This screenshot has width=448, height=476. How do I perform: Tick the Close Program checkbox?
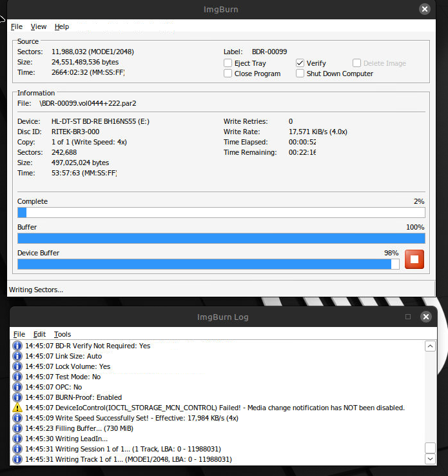[228, 74]
